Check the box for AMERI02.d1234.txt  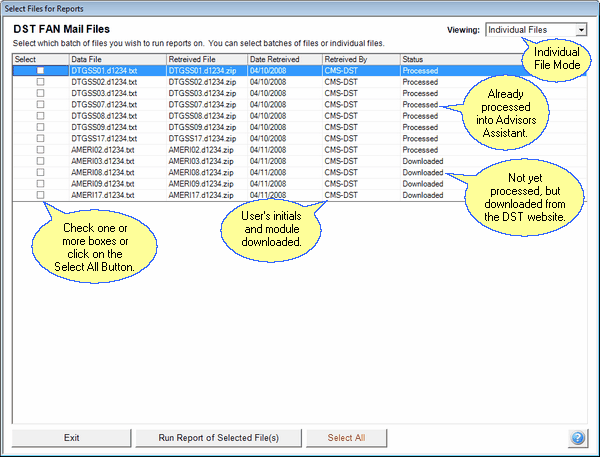click(x=40, y=150)
